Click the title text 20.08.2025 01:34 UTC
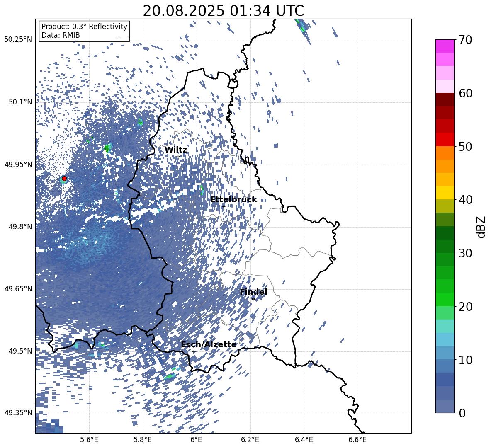Screen dimensions: 491x448 pos(223,11)
